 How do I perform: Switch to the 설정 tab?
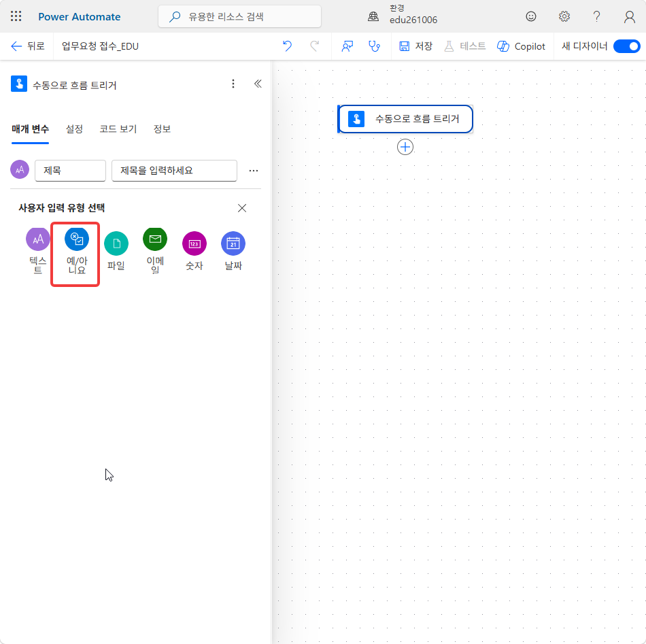74,129
